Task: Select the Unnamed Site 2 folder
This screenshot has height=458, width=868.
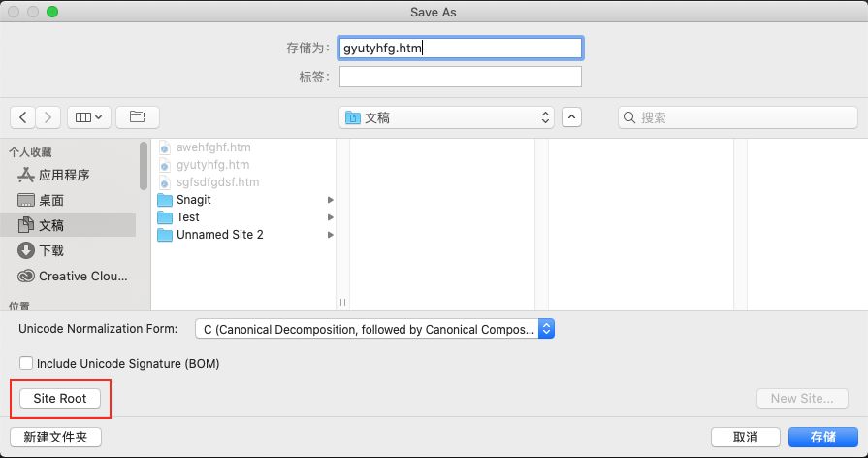Action: 219,235
